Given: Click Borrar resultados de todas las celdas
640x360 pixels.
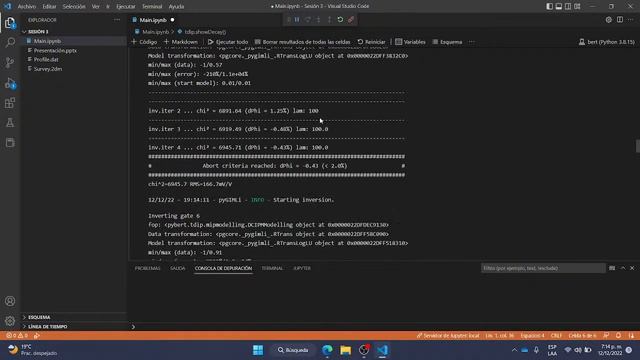Looking at the screenshot, I should point(302,42).
